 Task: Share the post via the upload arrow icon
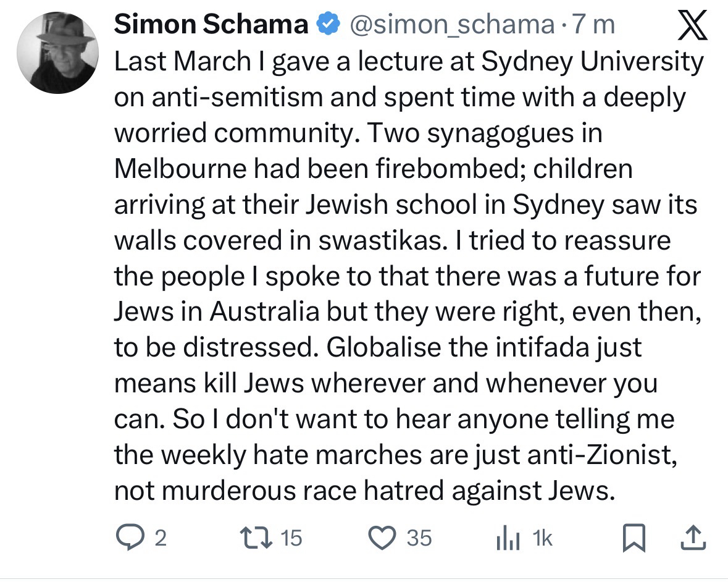pyautogui.click(x=692, y=538)
